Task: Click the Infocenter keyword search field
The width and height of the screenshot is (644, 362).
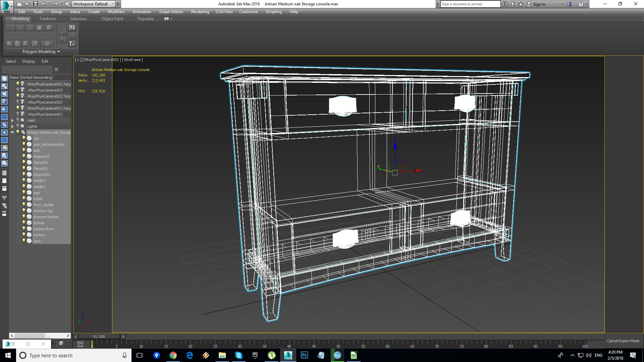Action: point(470,4)
